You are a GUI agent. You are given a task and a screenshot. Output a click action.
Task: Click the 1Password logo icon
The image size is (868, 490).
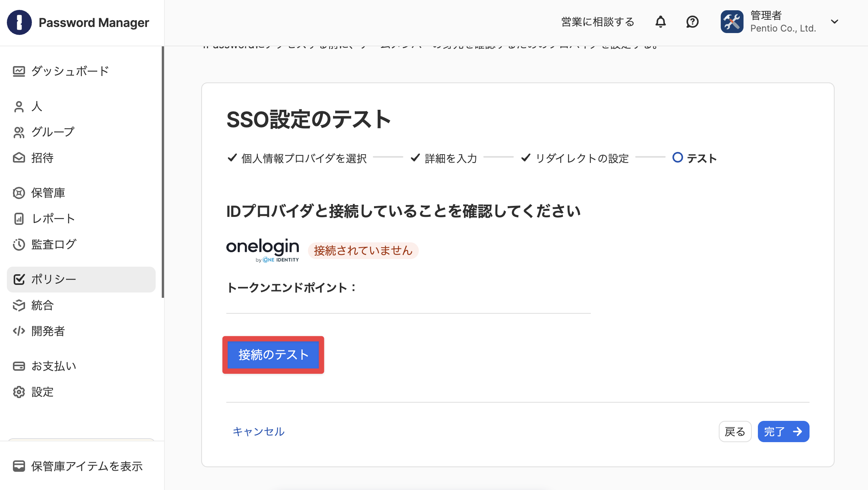pyautogui.click(x=19, y=22)
